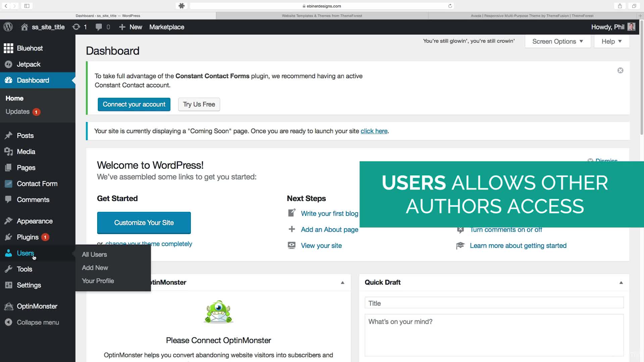Screen dimensions: 644x362
Task: Open the updates refresh icon in admin bar
Action: 76,27
